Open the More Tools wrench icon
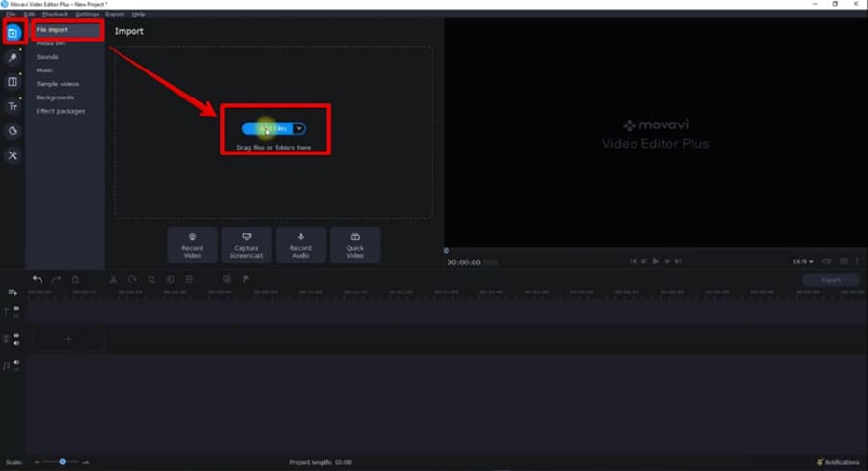 click(13, 155)
